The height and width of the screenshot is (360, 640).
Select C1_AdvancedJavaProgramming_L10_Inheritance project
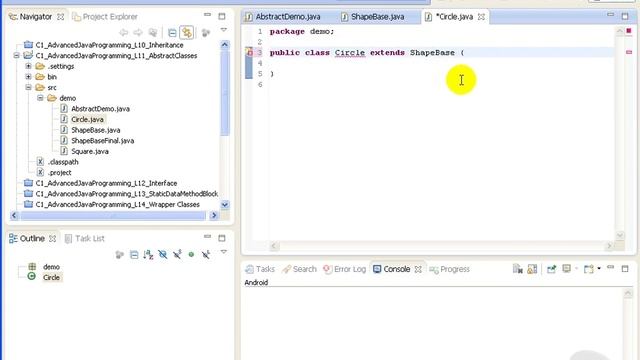point(109,45)
